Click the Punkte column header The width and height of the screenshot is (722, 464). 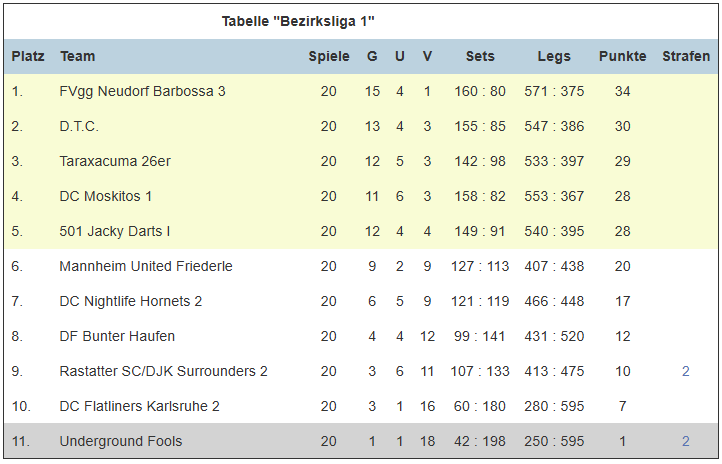(x=623, y=56)
